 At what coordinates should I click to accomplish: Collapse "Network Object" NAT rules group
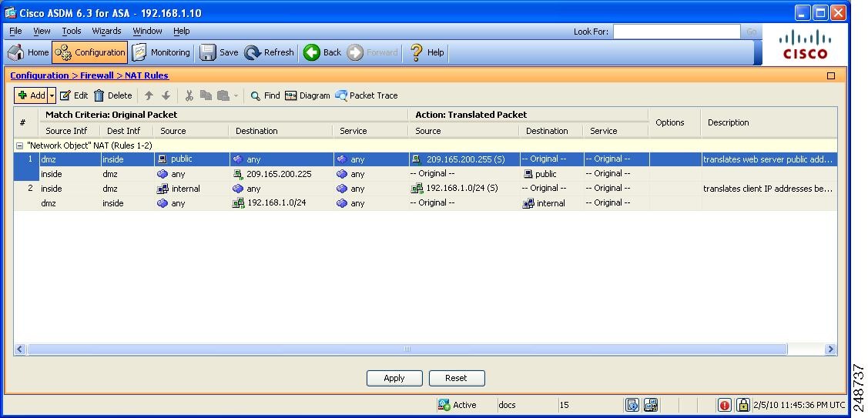click(x=19, y=145)
